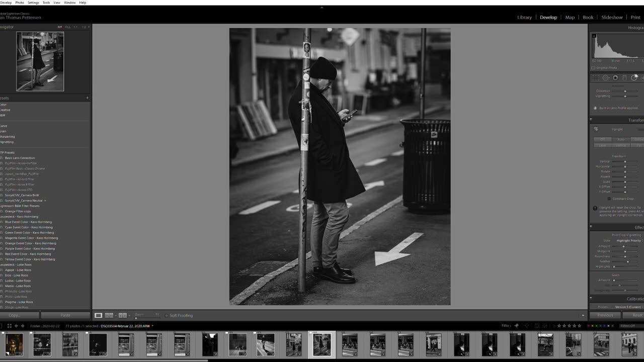644x362 pixels.
Task: Switch to Loupe view icon in toolbar
Action: [98, 315]
